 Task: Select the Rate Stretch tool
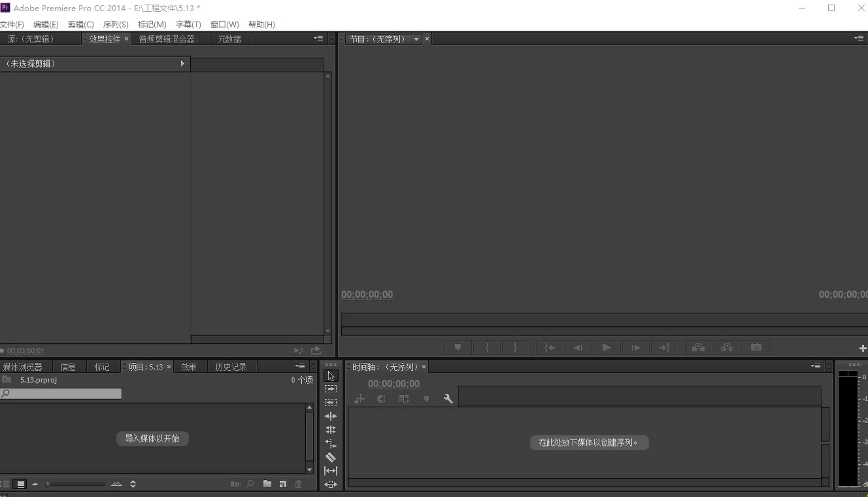pyautogui.click(x=331, y=443)
